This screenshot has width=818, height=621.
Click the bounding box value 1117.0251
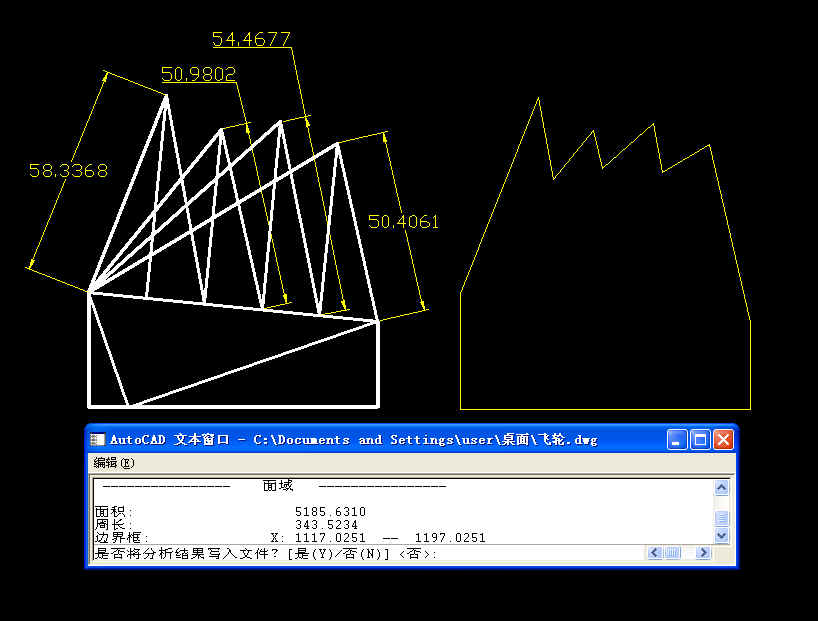point(330,538)
